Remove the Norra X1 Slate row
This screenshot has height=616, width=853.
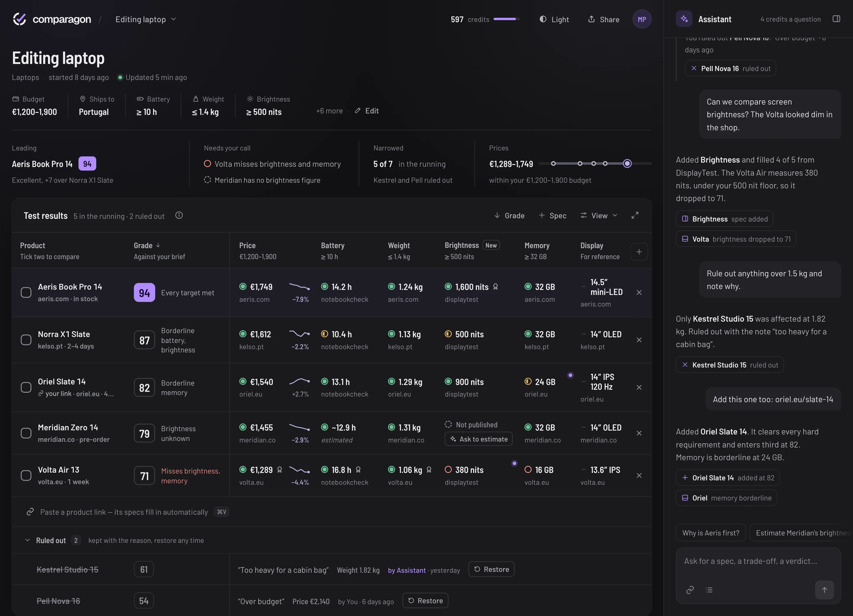(639, 340)
